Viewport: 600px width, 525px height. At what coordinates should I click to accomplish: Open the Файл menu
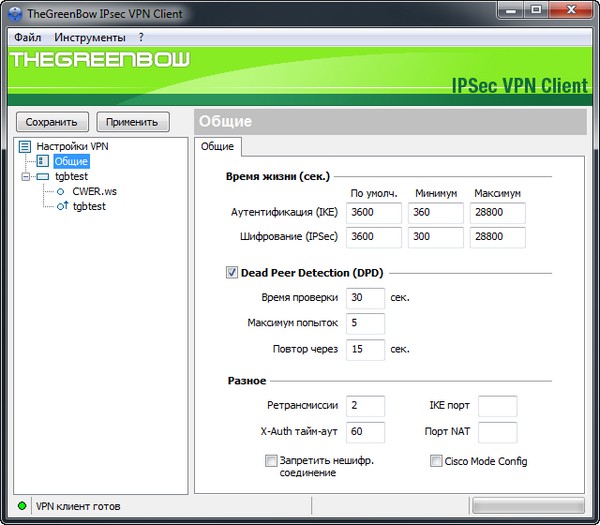click(28, 37)
